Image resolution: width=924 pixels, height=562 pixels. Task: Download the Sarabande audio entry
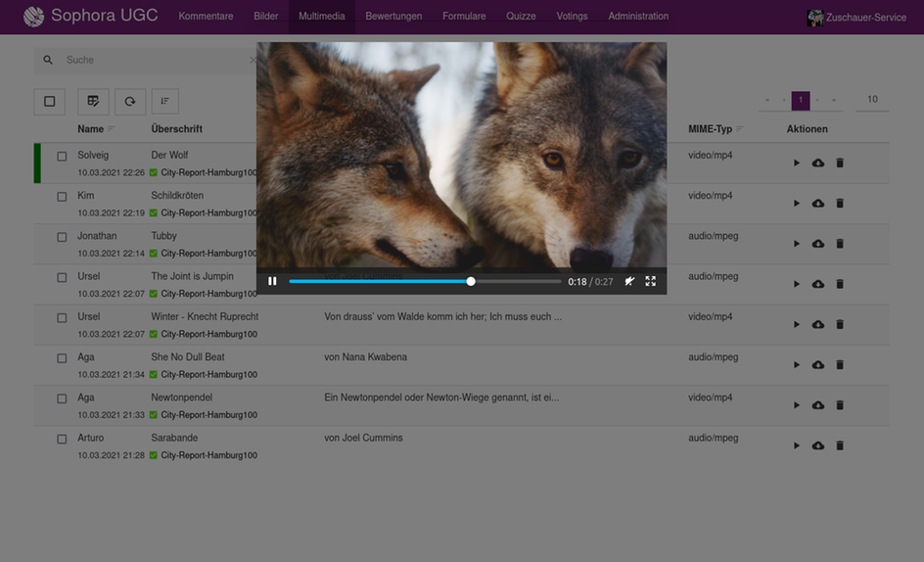click(818, 445)
